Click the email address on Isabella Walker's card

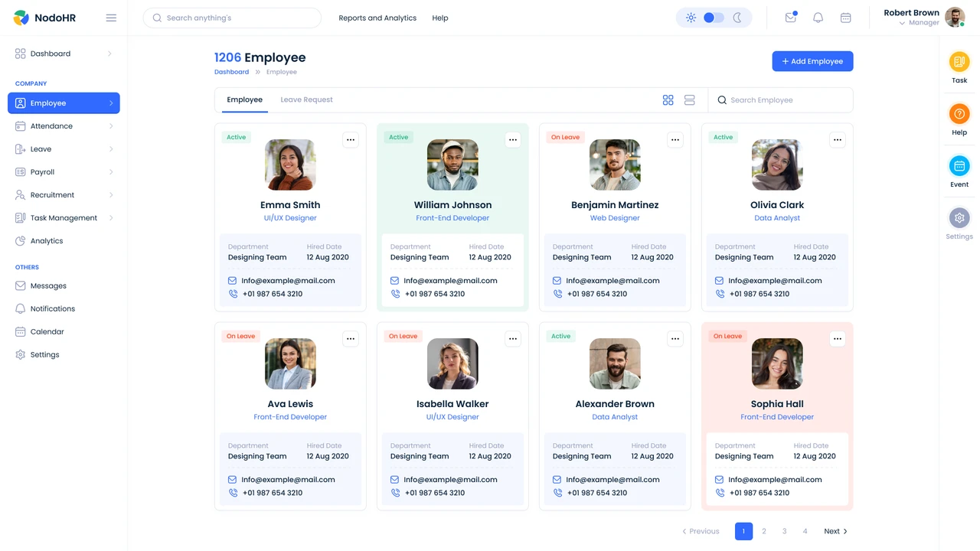(450, 480)
